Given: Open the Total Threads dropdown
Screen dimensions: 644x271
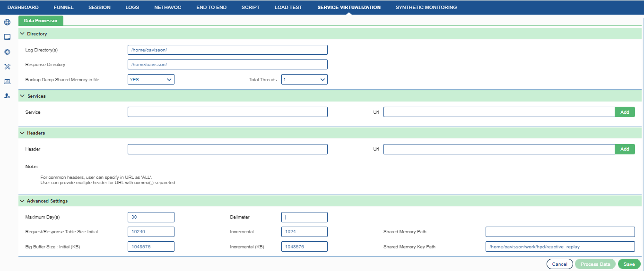Looking at the screenshot, I should click(x=304, y=79).
